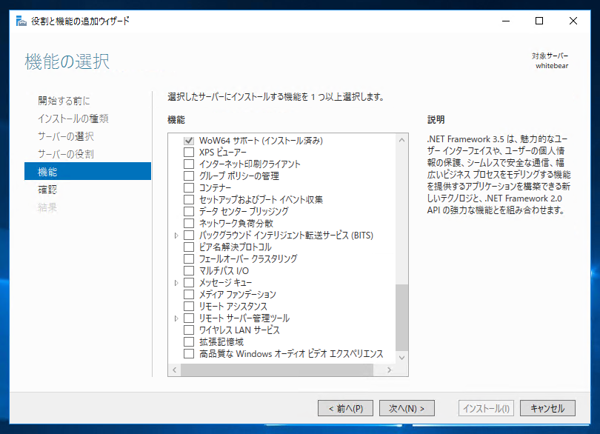Click the 次へ(N) > button
The image size is (600, 434).
(407, 408)
